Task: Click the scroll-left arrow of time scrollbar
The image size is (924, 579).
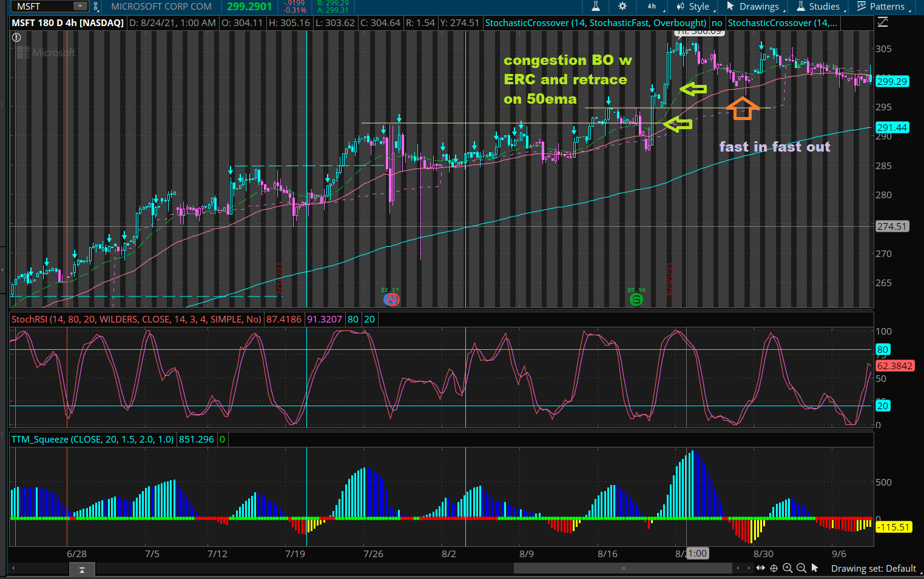Action: pos(13,568)
